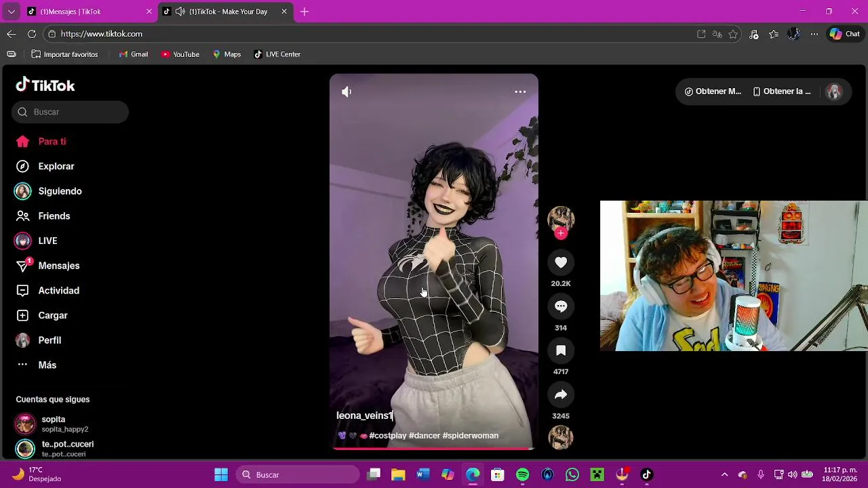Open a new browser tab

[304, 12]
